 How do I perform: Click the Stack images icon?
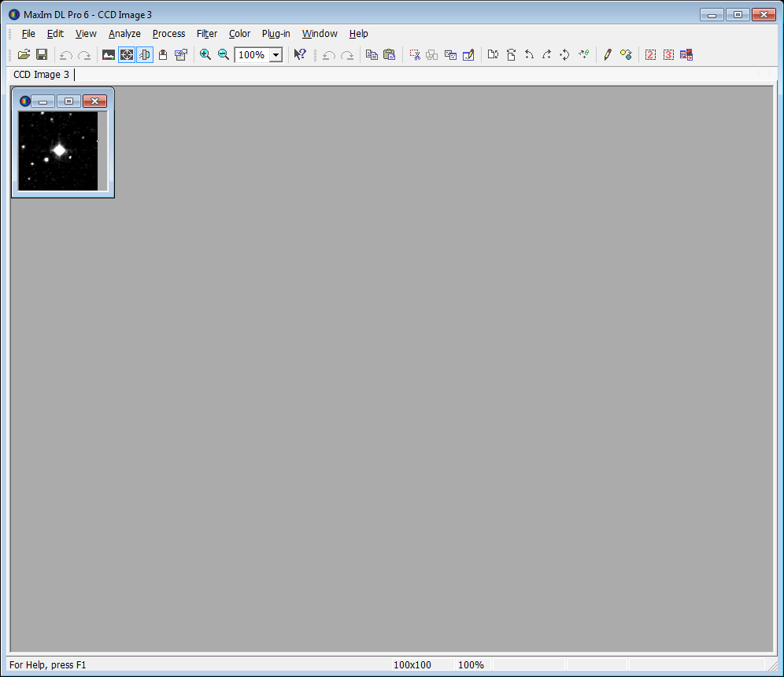pos(686,54)
